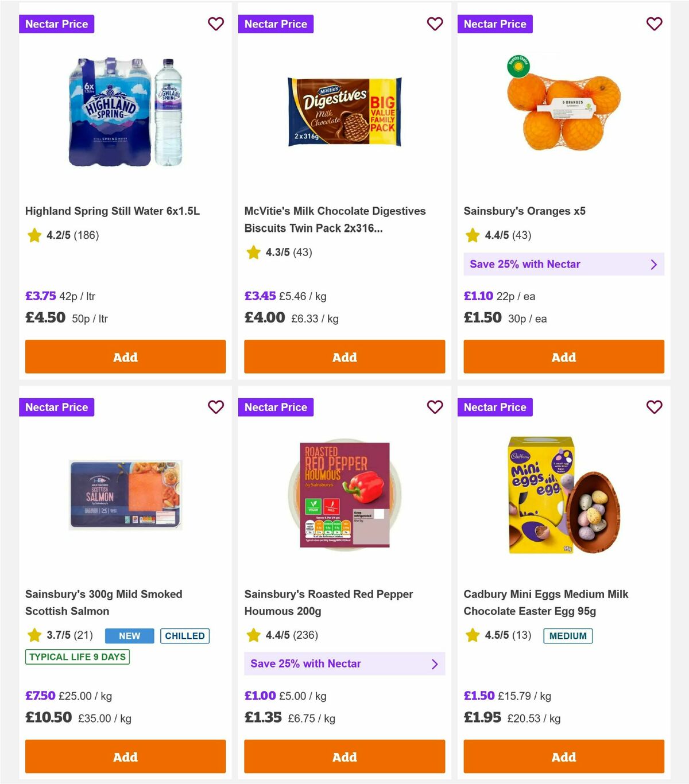The width and height of the screenshot is (689, 784).
Task: Toggle favourite on the oranges product card
Action: (654, 24)
